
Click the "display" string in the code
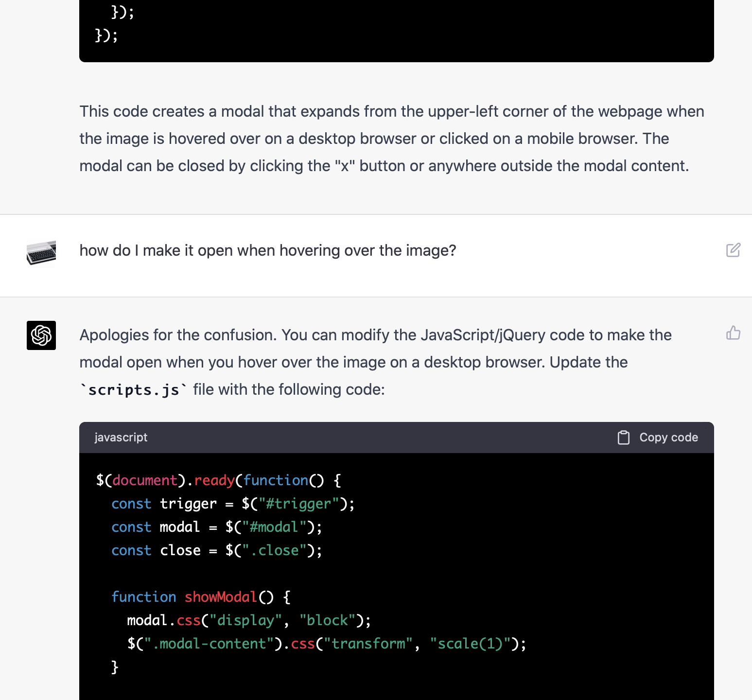245,620
